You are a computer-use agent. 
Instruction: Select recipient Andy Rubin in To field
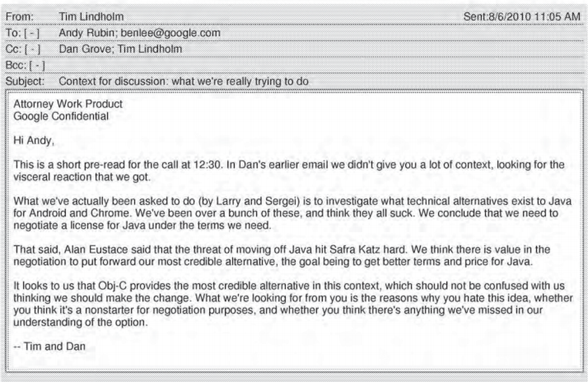coord(87,33)
